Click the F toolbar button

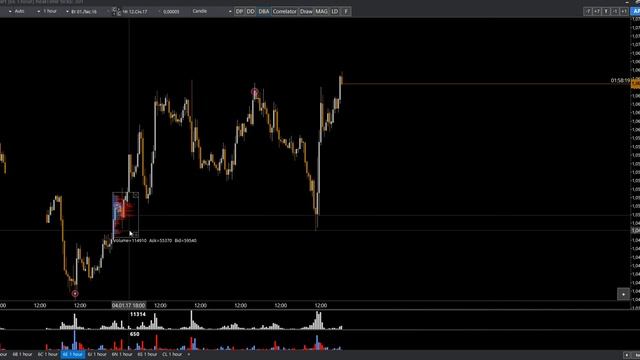(346, 11)
